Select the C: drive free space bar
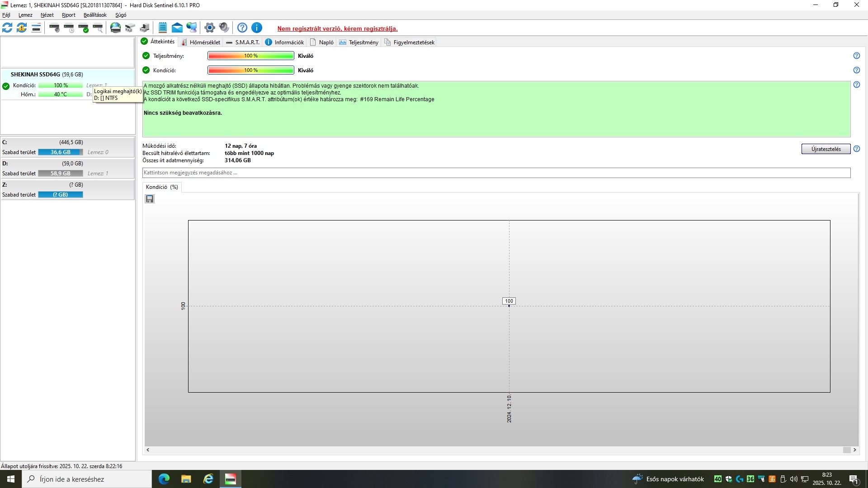This screenshot has height=488, width=868. (61, 152)
